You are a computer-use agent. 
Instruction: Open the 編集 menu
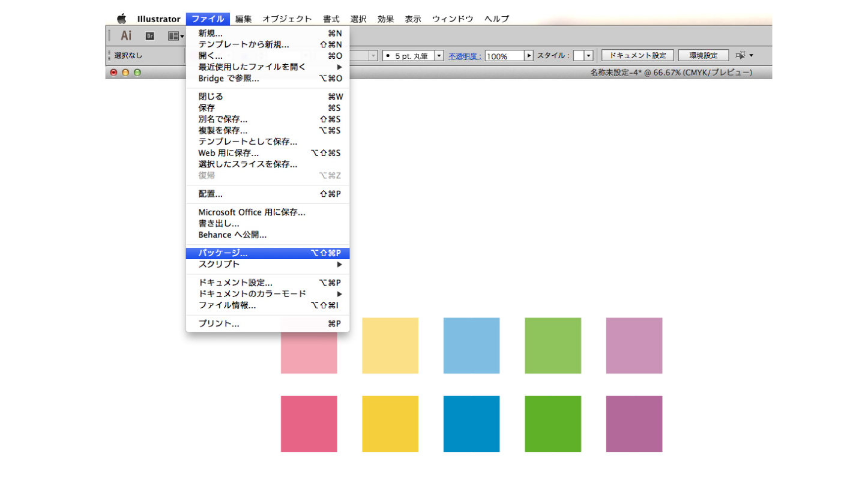point(243,19)
